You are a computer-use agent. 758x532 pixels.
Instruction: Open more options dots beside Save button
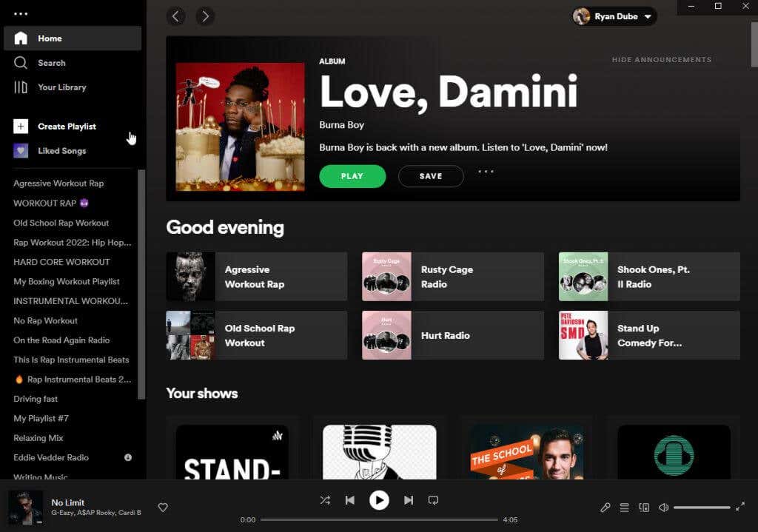pos(486,172)
